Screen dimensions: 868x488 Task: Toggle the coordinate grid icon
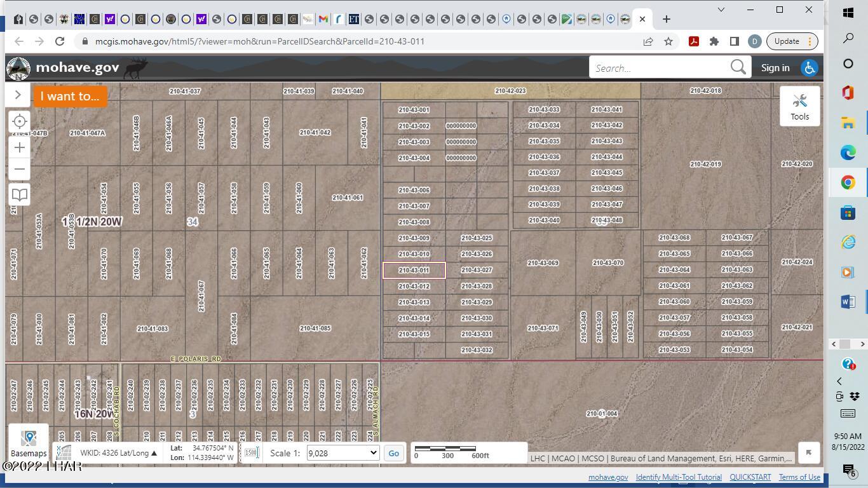[64, 453]
